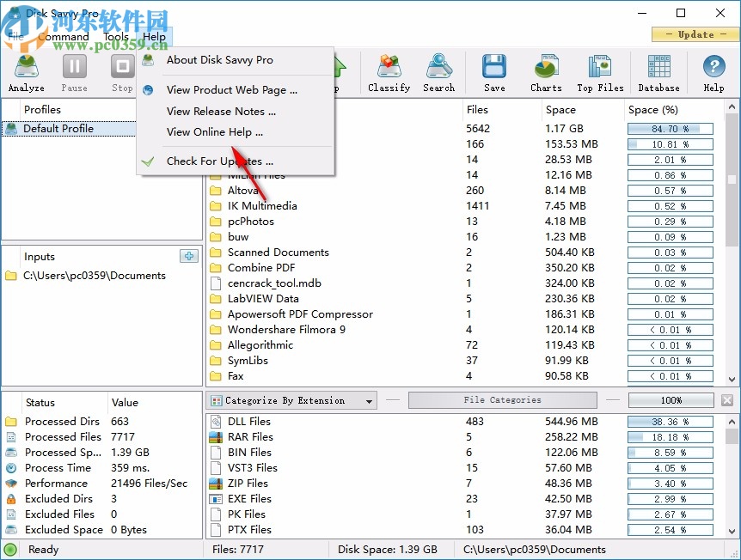The image size is (741, 560).
Task: Launch the Search function
Action: (x=438, y=73)
